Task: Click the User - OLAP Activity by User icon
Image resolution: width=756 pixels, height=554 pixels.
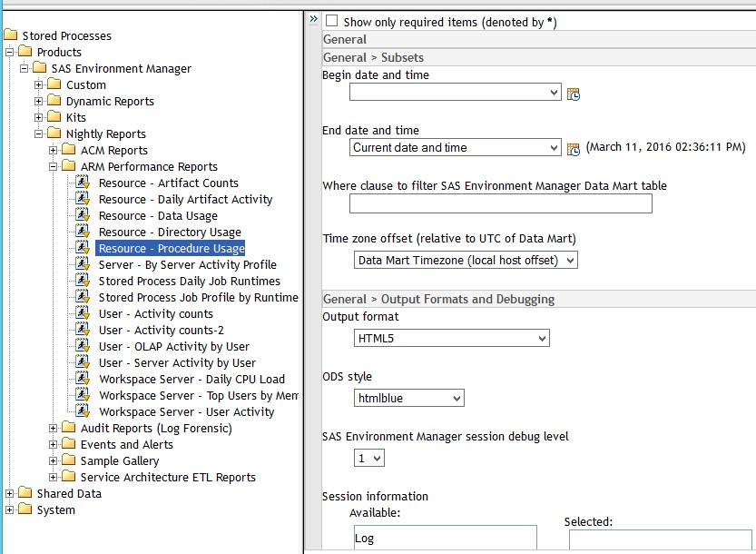Action: 83,347
